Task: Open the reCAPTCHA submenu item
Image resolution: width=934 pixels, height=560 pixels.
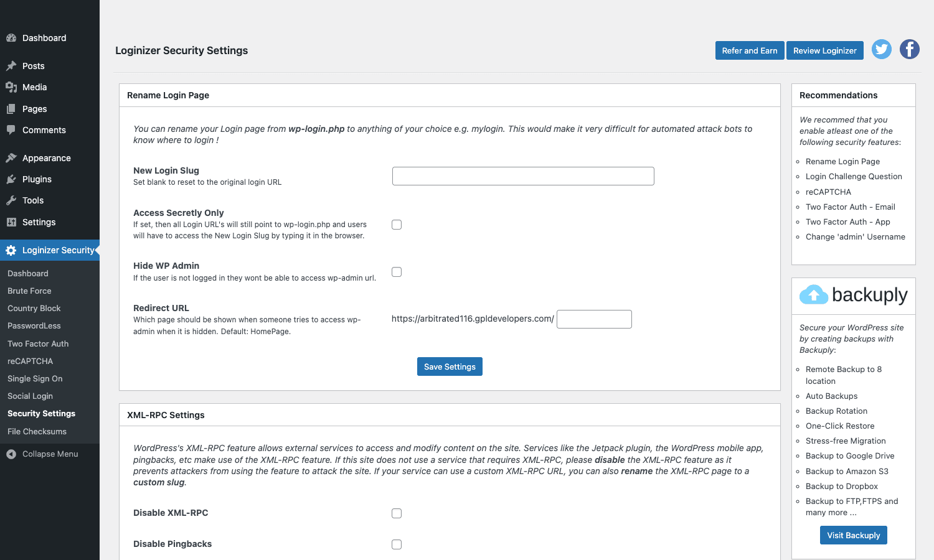Action: (31, 361)
